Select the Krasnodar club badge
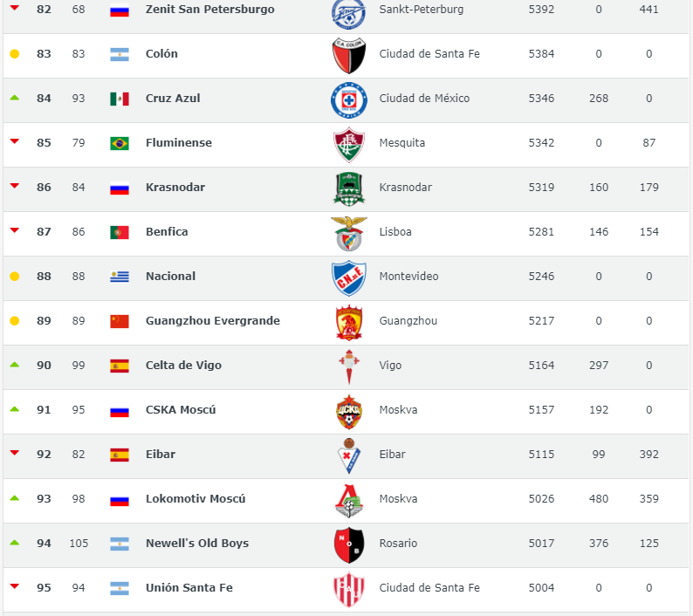The image size is (693, 616). coord(349,189)
